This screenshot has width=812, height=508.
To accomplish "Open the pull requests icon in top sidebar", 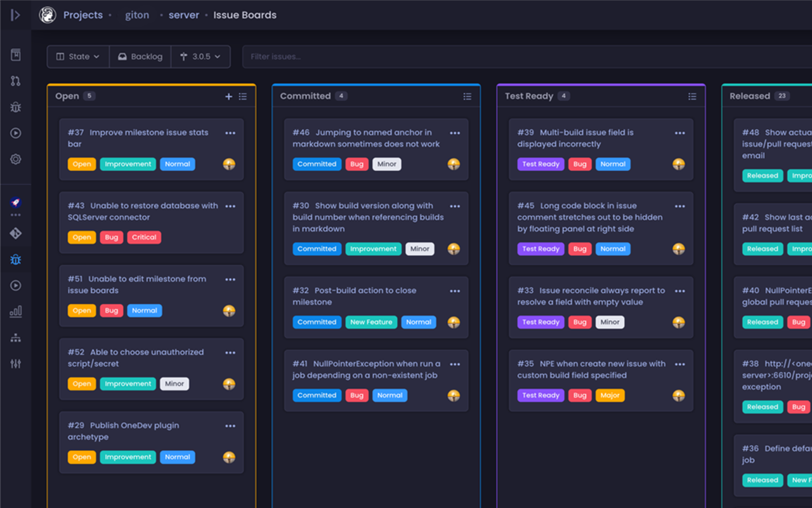I will pyautogui.click(x=16, y=81).
